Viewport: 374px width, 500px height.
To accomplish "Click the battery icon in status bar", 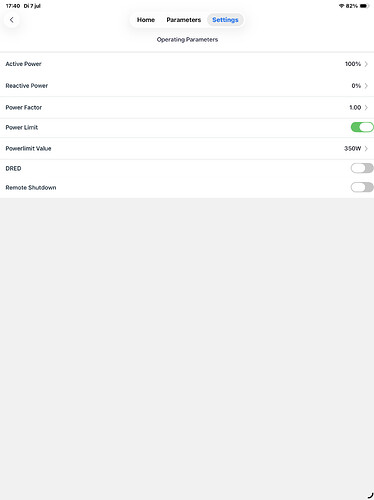I will pyautogui.click(x=364, y=6).
